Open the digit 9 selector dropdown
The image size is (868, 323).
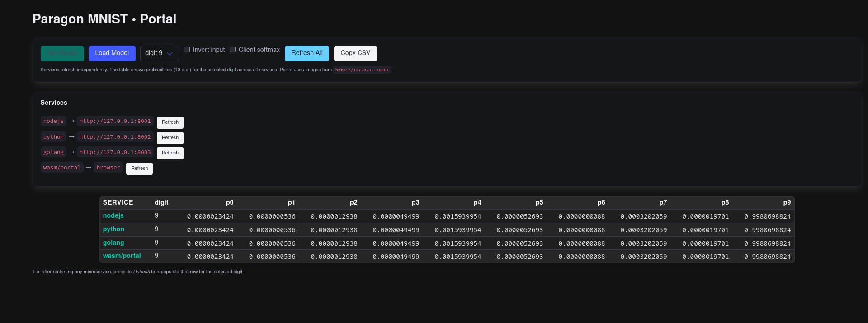159,53
